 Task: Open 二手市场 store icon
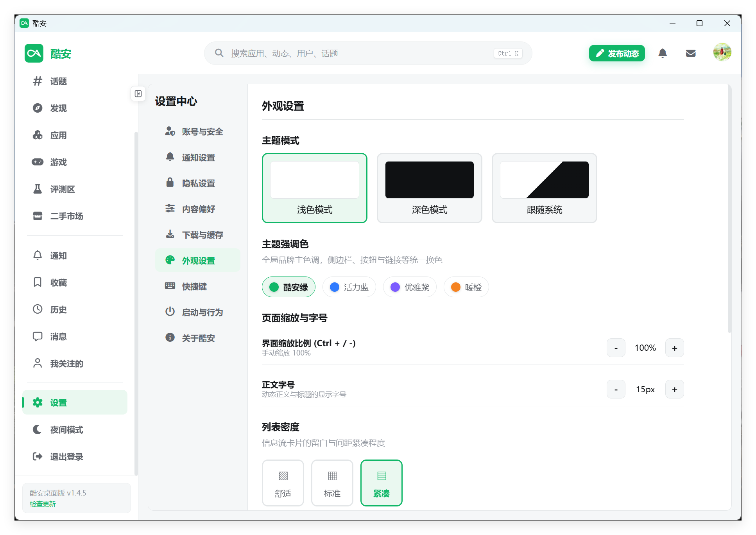[x=38, y=216]
